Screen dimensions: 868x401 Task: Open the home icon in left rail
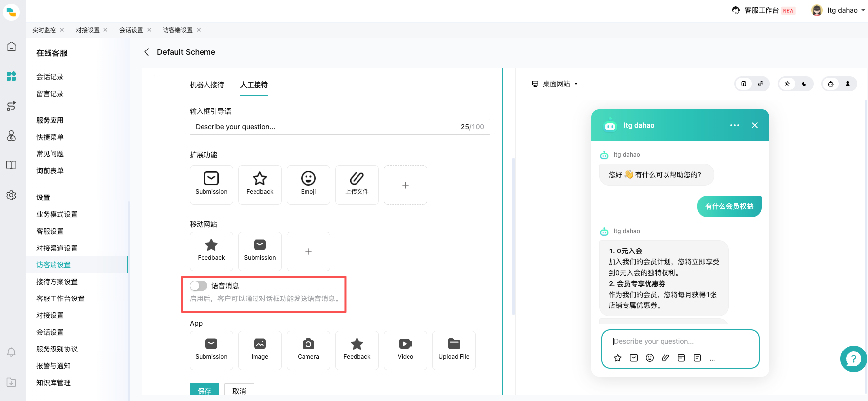pyautogui.click(x=11, y=47)
